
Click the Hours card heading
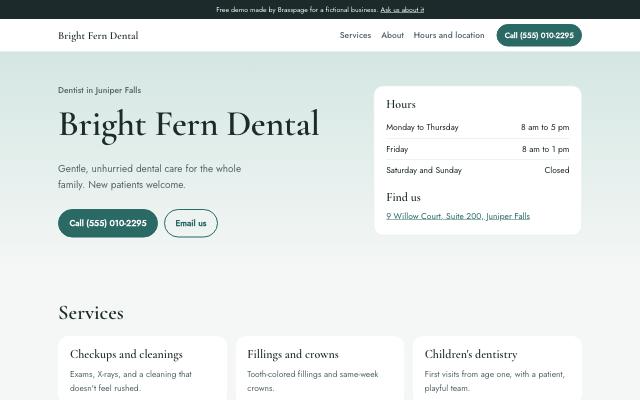point(401,104)
